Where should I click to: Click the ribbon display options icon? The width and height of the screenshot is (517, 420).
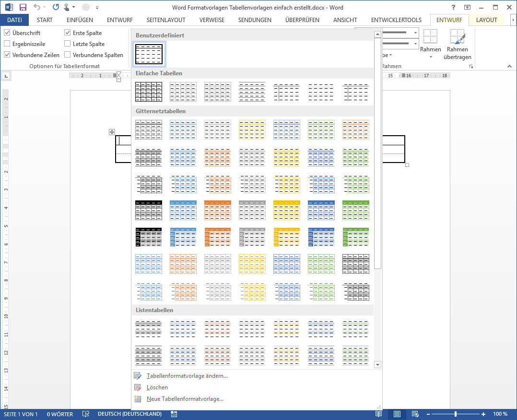pos(467,7)
